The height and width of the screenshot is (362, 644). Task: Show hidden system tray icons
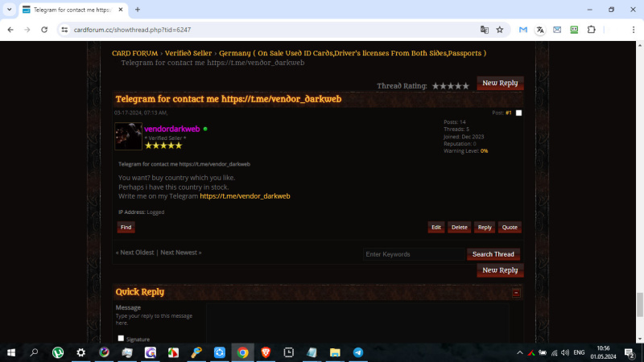pyautogui.click(x=519, y=352)
